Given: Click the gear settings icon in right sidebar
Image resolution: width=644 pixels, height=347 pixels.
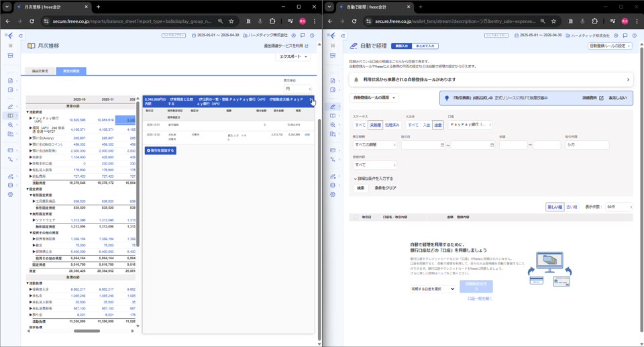Looking at the screenshot, I should coord(333,195).
